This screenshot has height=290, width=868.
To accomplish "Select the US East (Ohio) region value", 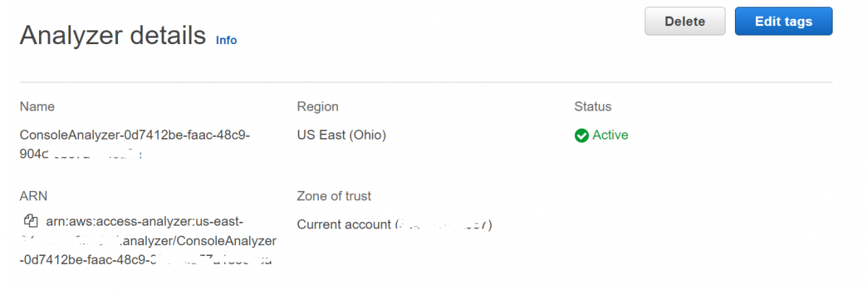I will (341, 135).
